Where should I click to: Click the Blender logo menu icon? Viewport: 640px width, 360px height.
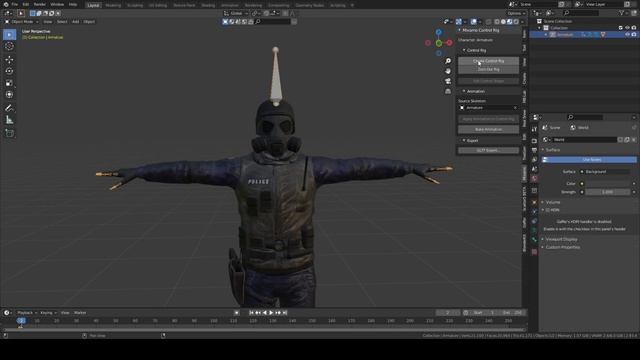tap(5, 4)
